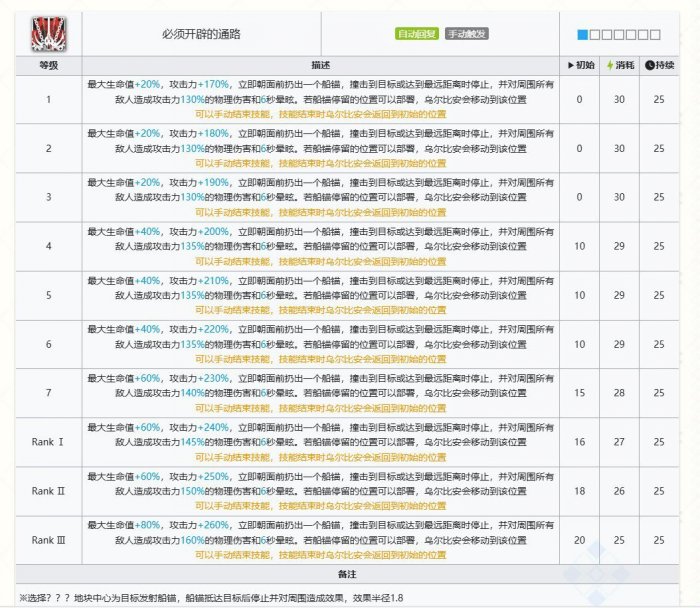Click the last empty range grid square

655,35
